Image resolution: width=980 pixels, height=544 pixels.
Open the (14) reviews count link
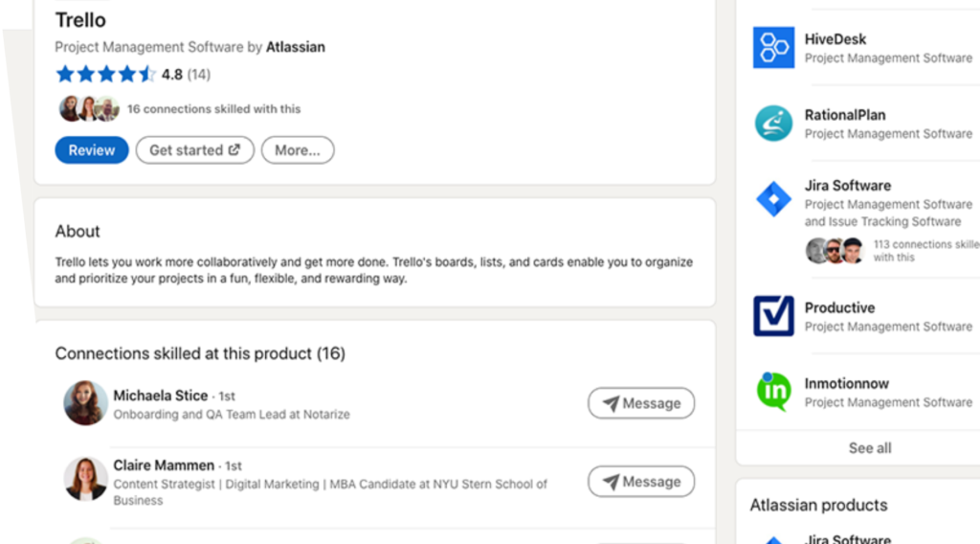point(198,75)
